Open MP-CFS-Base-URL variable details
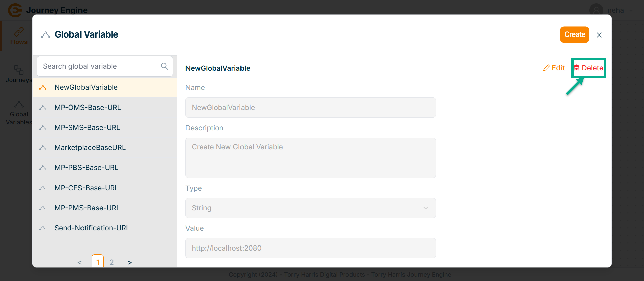This screenshot has height=281, width=644. click(86, 188)
